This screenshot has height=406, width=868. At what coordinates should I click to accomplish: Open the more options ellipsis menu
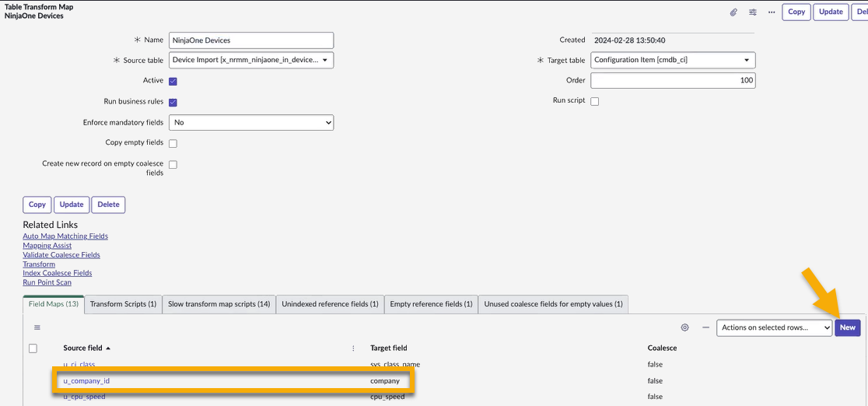coord(772,12)
